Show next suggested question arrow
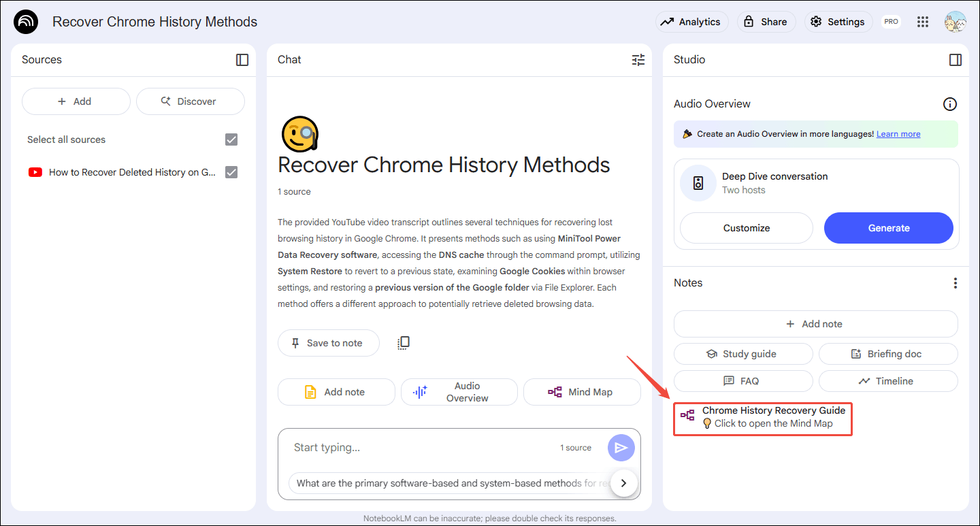 pos(624,483)
